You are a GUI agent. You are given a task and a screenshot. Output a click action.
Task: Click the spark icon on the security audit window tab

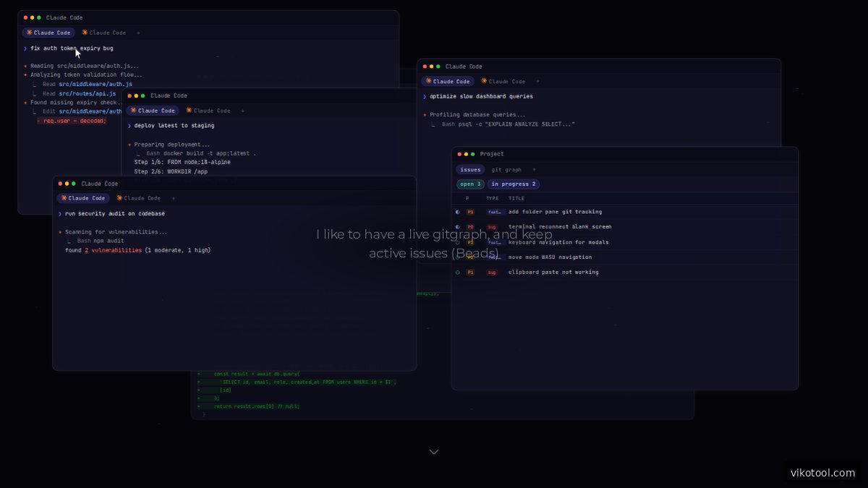(x=64, y=197)
